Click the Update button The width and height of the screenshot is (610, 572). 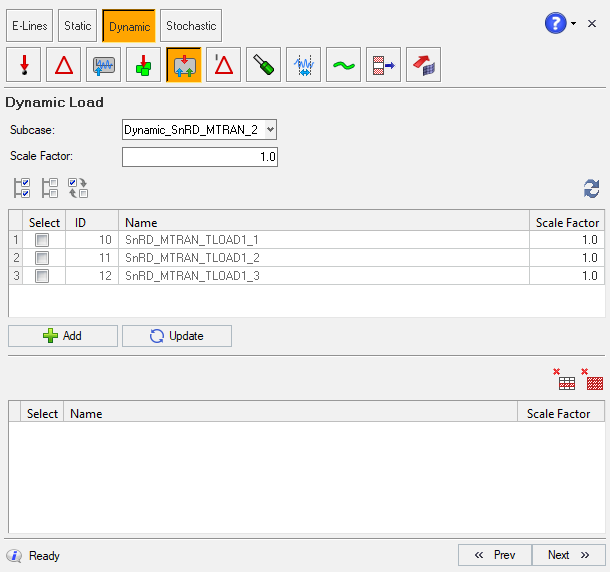pyautogui.click(x=177, y=336)
